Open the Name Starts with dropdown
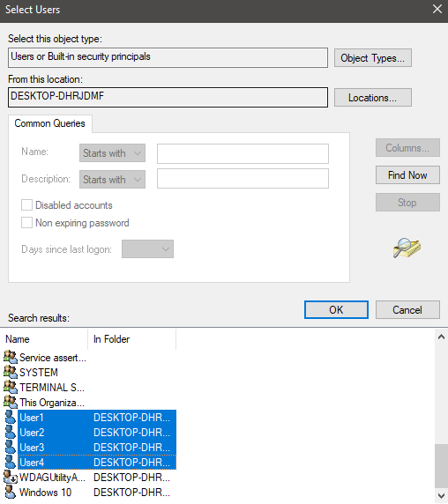448x504 pixels. pyautogui.click(x=112, y=153)
